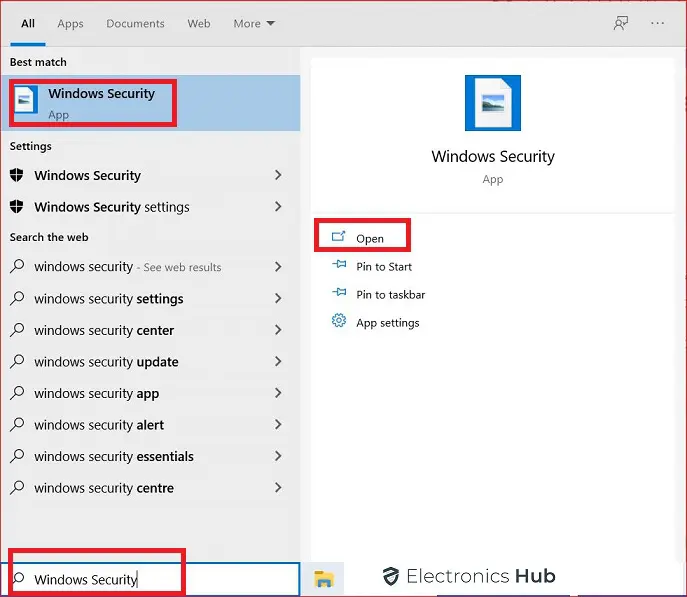Choose Pin to Start

(384, 267)
